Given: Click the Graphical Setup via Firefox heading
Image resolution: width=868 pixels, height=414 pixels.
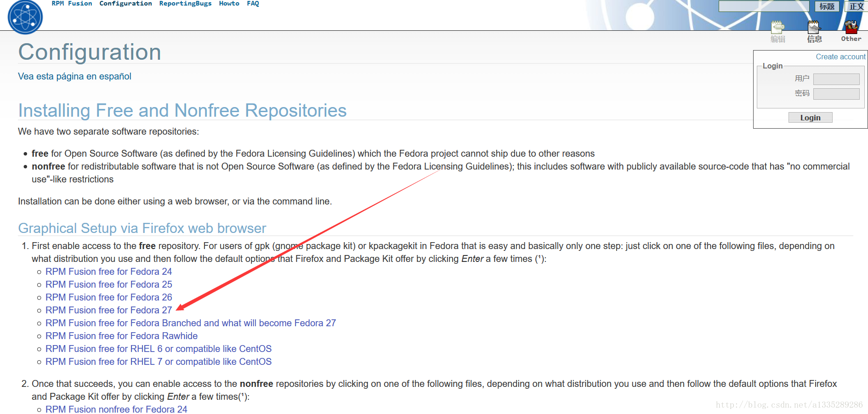Looking at the screenshot, I should (142, 228).
